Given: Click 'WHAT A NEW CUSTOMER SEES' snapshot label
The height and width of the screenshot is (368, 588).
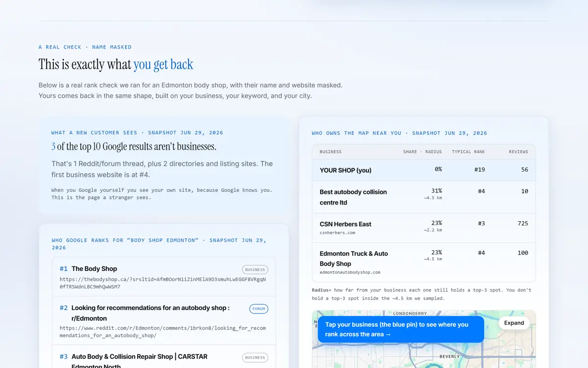Looking at the screenshot, I should [x=137, y=132].
